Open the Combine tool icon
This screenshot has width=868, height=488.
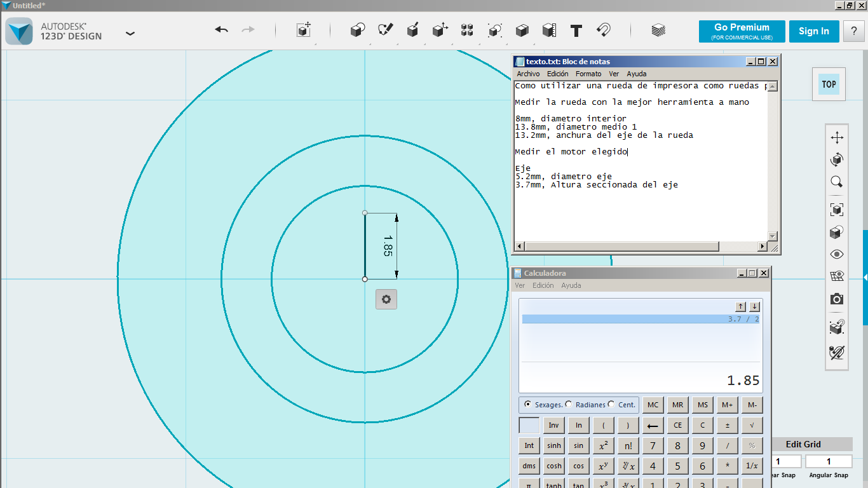[x=522, y=30]
